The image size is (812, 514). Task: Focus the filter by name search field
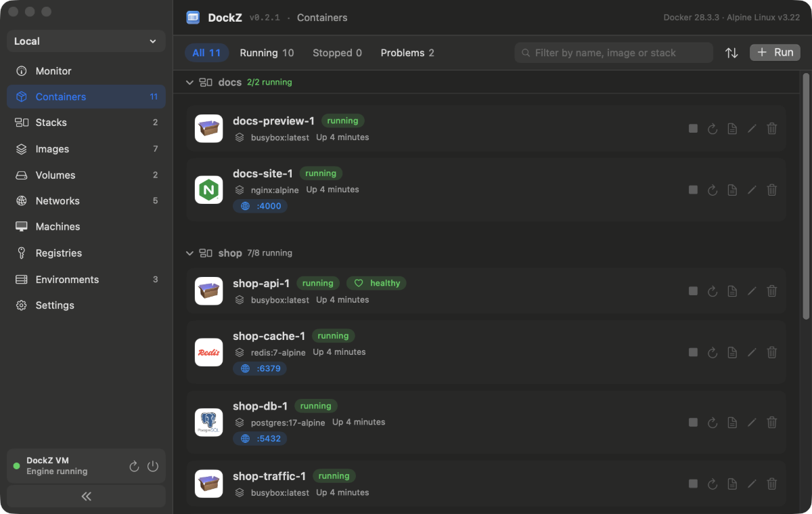tap(614, 53)
